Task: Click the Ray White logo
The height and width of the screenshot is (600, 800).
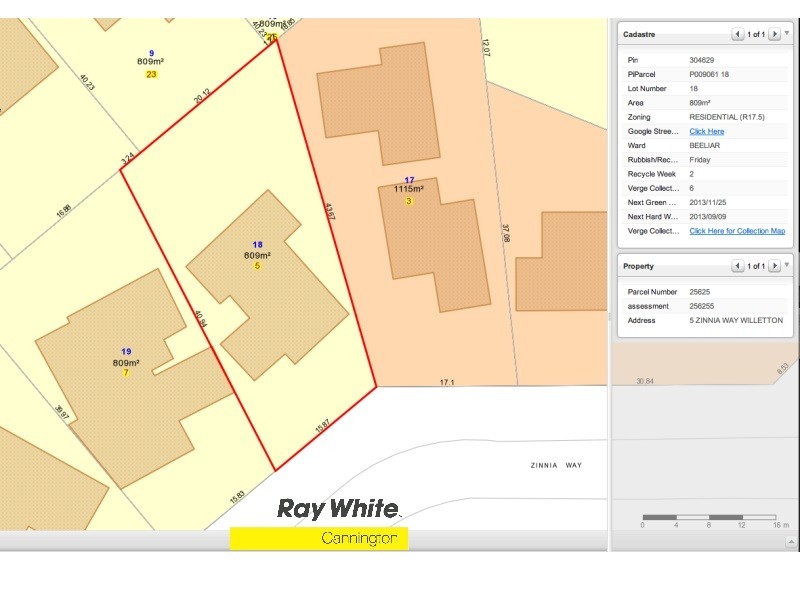Action: [337, 509]
